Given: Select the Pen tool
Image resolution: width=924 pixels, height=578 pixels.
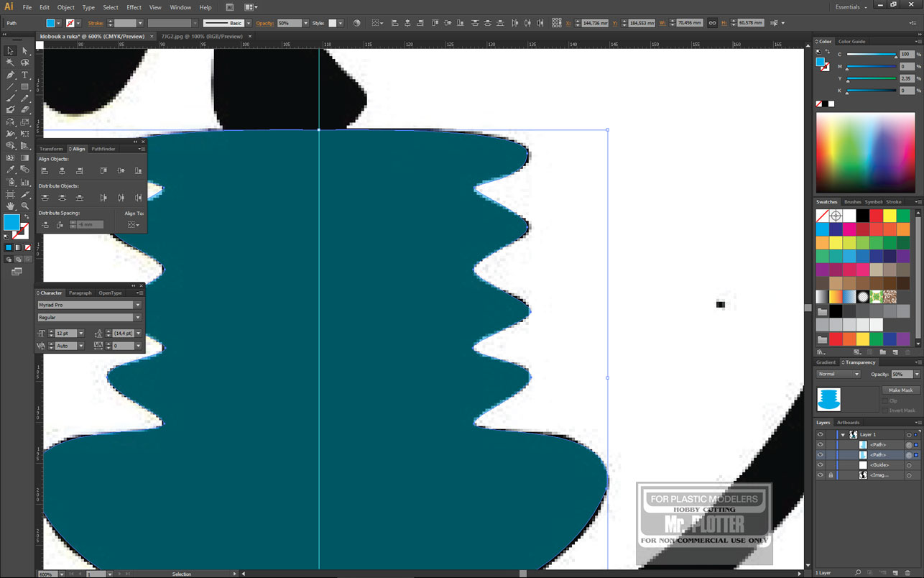Looking at the screenshot, I should click(10, 75).
